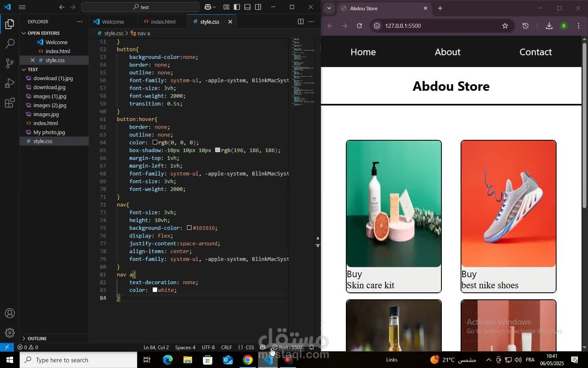Open File Explorer from the taskbar
The image size is (588, 368).
coord(187,360)
